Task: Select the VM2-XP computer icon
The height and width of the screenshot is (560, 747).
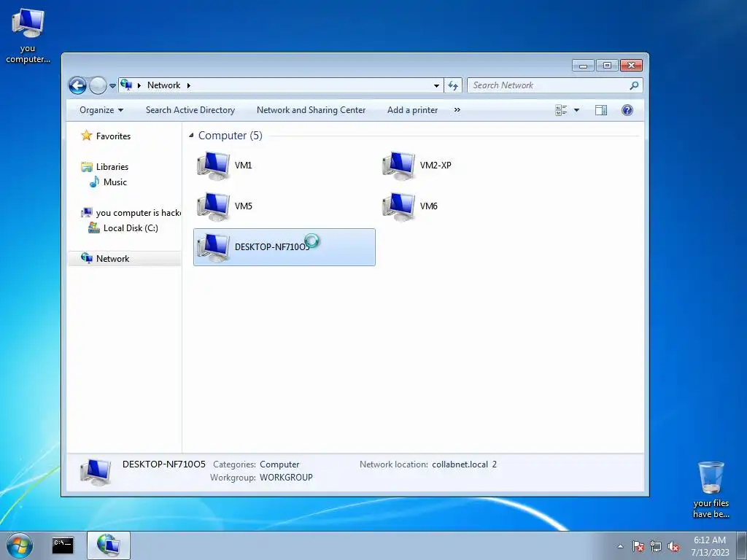Action: click(398, 166)
